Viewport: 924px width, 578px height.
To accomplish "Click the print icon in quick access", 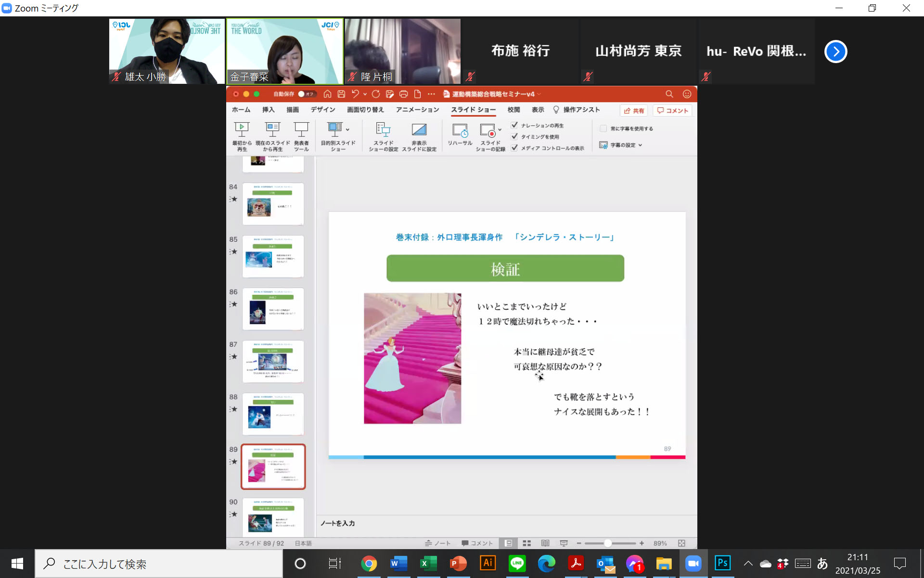I will pyautogui.click(x=403, y=94).
